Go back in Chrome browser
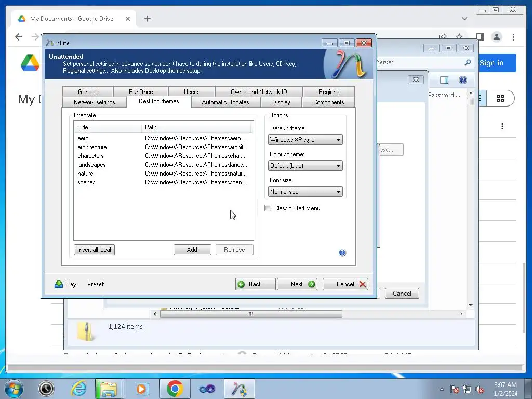 19,37
